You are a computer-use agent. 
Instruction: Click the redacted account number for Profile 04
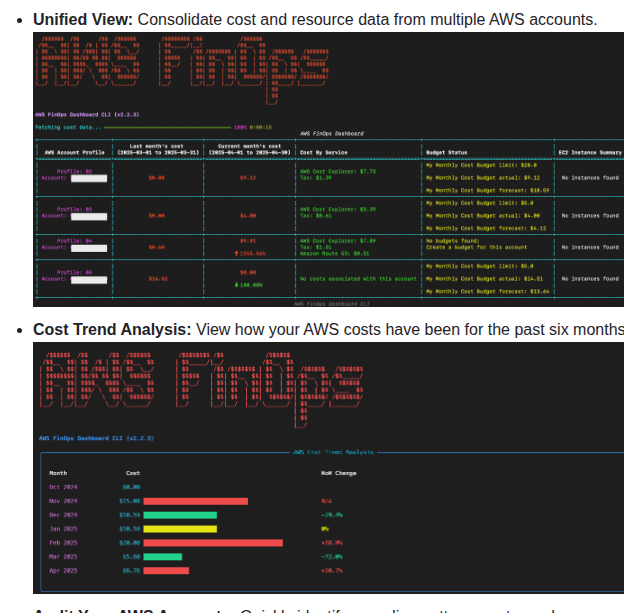pyautogui.click(x=89, y=248)
